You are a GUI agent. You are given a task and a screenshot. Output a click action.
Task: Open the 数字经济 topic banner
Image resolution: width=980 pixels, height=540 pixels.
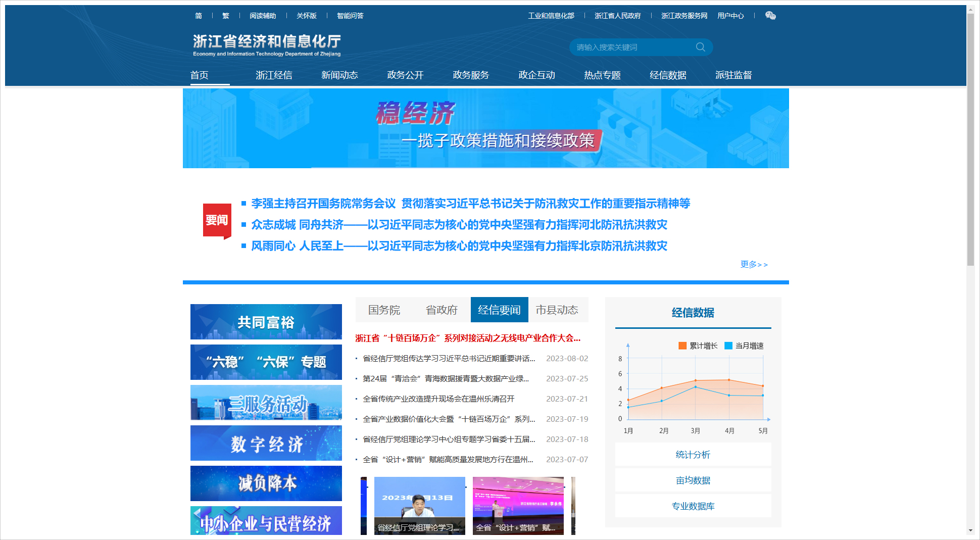click(266, 443)
